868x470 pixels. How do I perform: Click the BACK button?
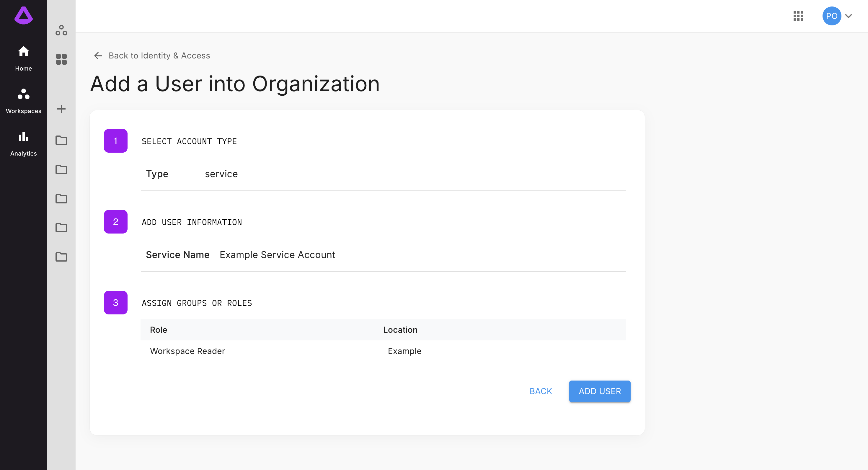(541, 391)
